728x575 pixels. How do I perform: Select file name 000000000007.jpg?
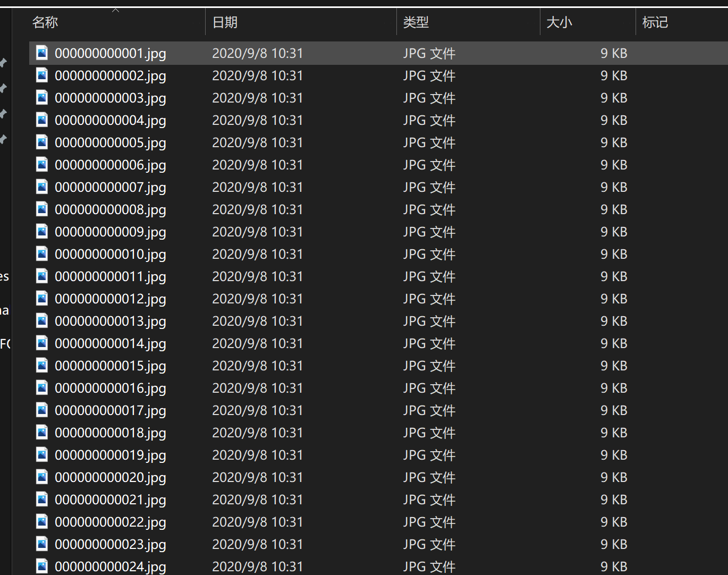click(111, 188)
